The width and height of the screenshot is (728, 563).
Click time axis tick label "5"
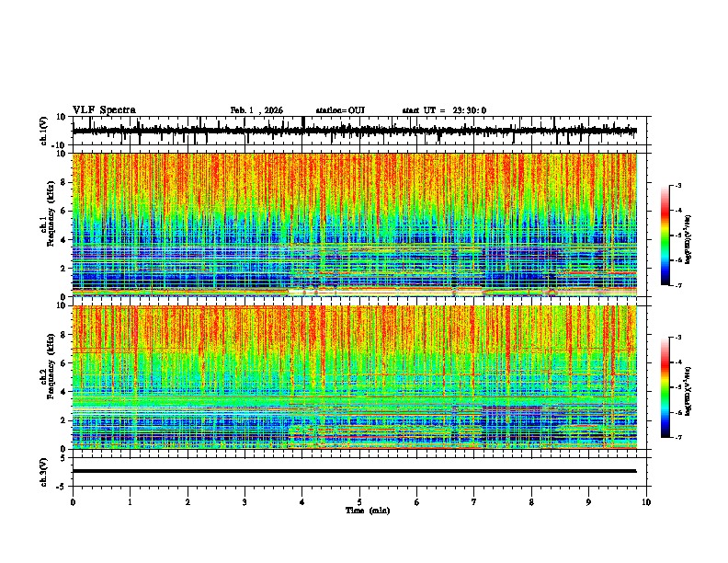[x=359, y=502]
